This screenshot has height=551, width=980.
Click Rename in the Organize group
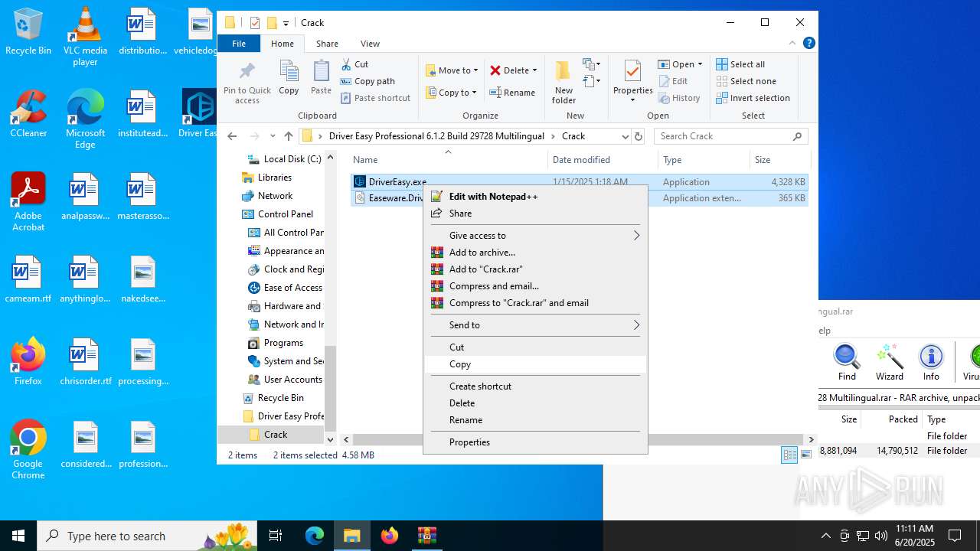(x=512, y=93)
